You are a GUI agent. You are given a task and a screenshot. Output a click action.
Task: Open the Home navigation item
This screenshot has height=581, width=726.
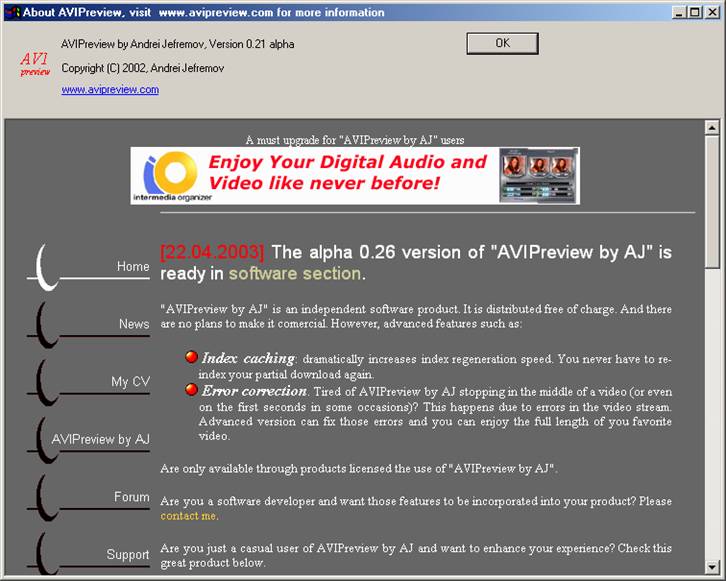(x=132, y=267)
